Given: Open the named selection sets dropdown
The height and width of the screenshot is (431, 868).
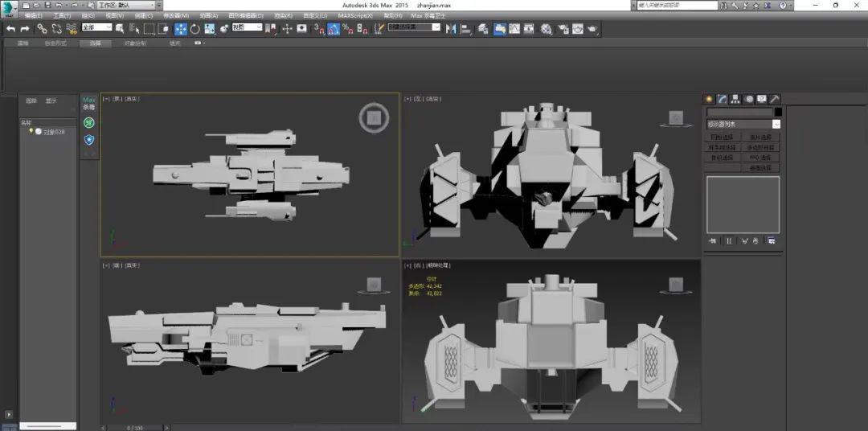Looking at the screenshot, I should [x=414, y=27].
